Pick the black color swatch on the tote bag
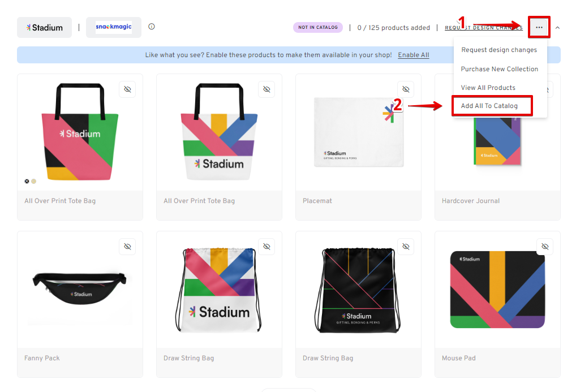Image resolution: width=576 pixels, height=392 pixels. coord(27,181)
